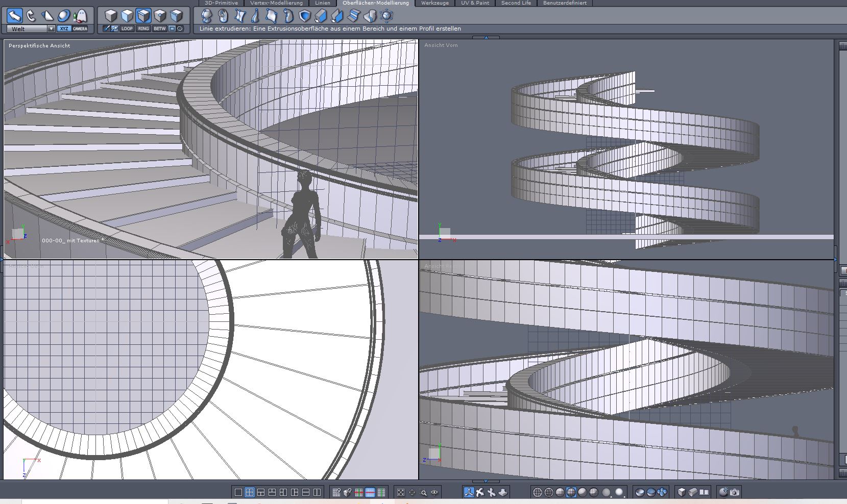Click the camera icon in bottom toolbar
Image resolution: width=847 pixels, height=504 pixels.
(734, 492)
